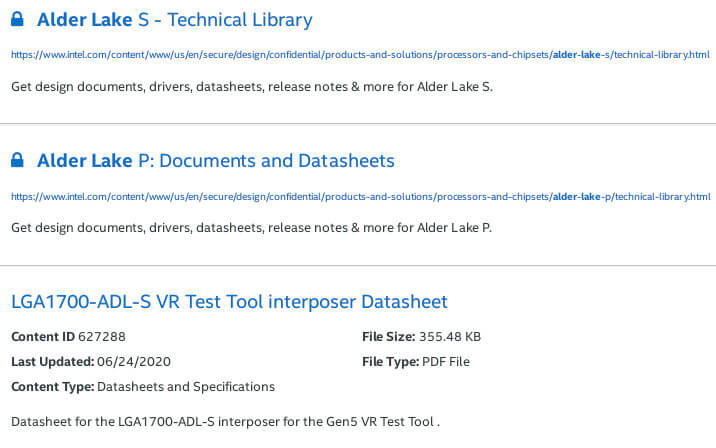Click the lock icon beside Alder Lake S
This screenshot has height=448, width=716.
[18, 20]
